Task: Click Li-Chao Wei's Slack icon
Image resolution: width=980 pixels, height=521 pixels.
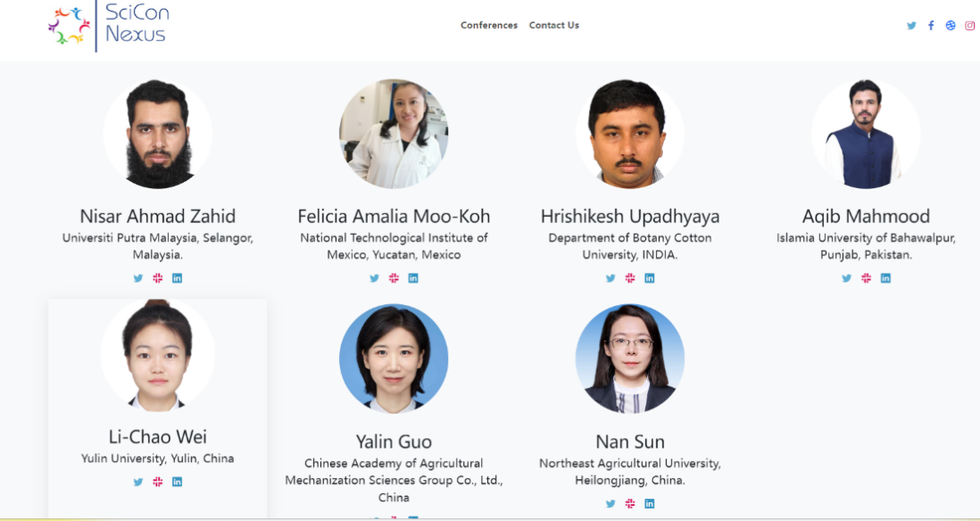Action: pyautogui.click(x=158, y=482)
